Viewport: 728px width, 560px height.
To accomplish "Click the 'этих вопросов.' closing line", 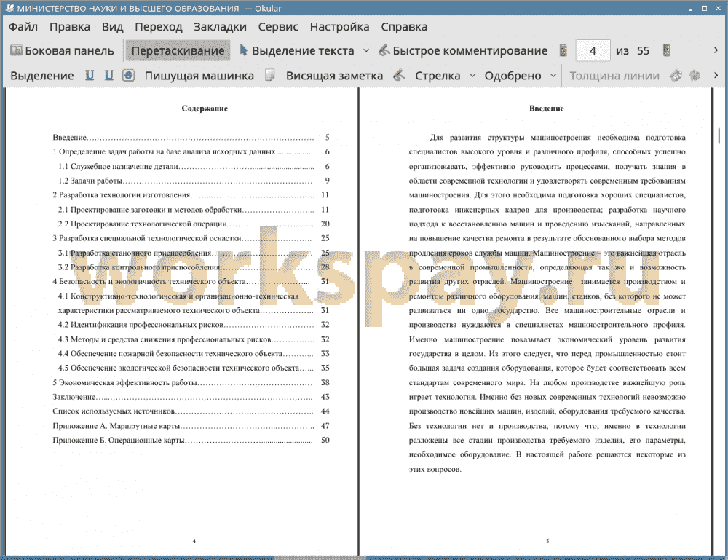I will [x=435, y=469].
